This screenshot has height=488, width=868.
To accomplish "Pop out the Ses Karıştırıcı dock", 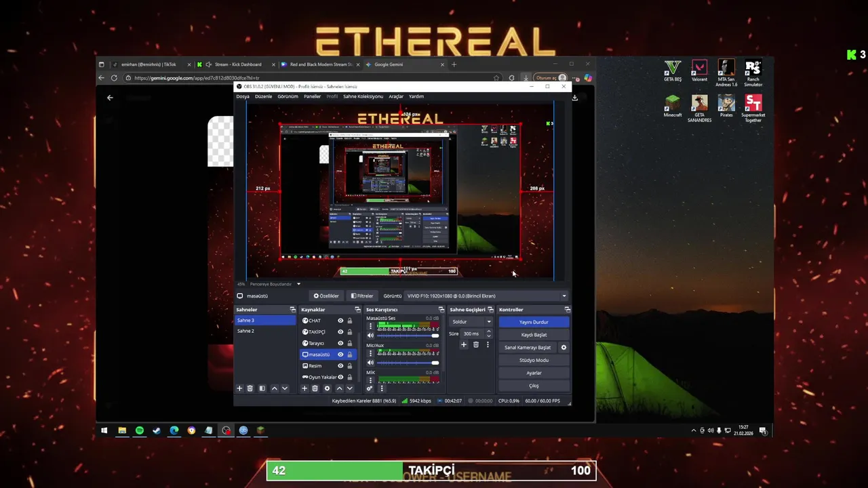I will coord(441,310).
